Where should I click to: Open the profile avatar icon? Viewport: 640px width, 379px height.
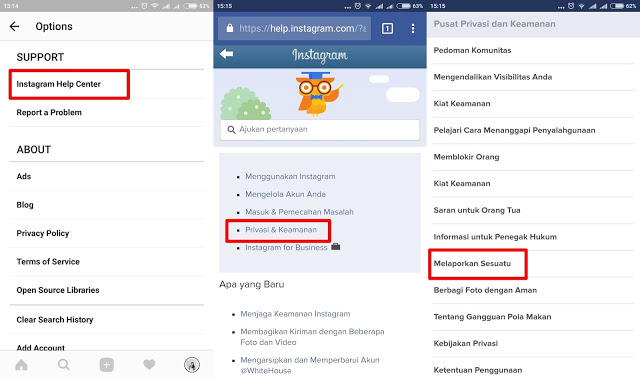tap(192, 365)
